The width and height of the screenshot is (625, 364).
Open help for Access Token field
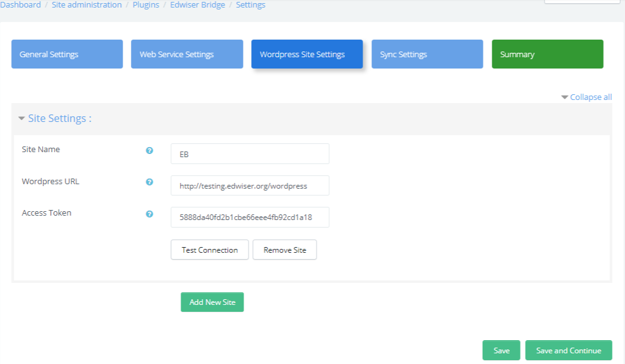click(x=149, y=214)
